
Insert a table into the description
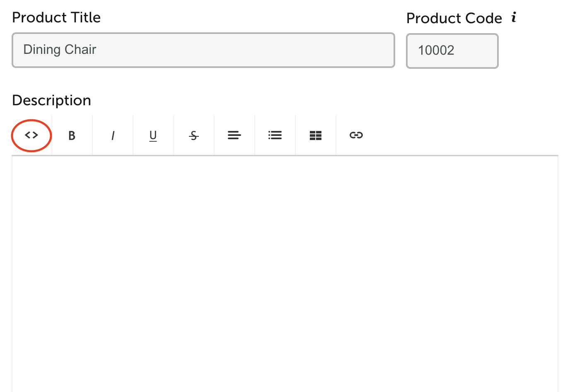point(316,135)
